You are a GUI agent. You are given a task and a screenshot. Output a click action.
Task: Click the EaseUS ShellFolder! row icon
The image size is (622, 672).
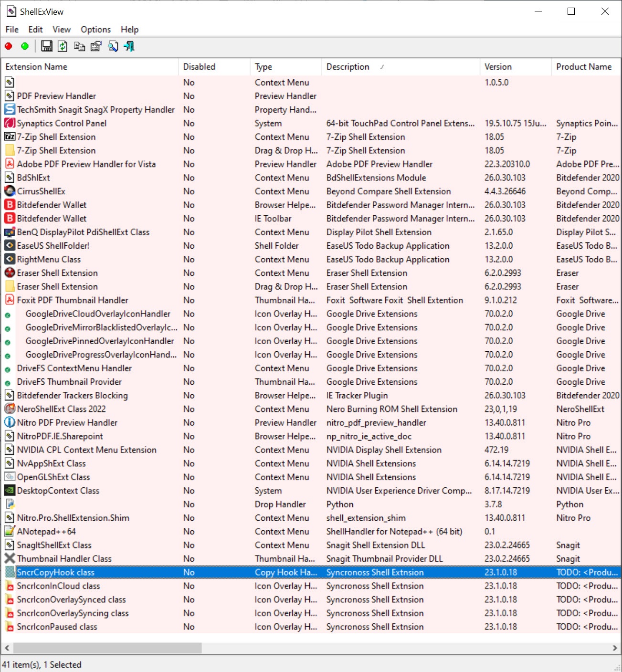[10, 245]
